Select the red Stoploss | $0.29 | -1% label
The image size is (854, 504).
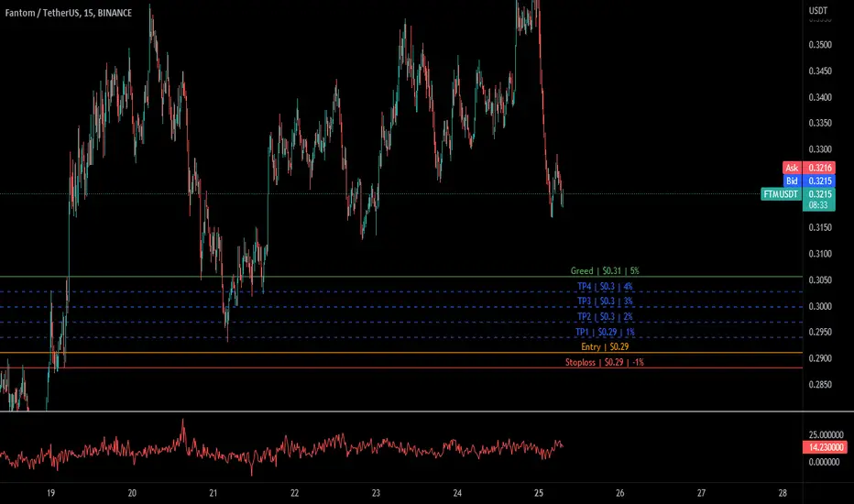(x=605, y=362)
